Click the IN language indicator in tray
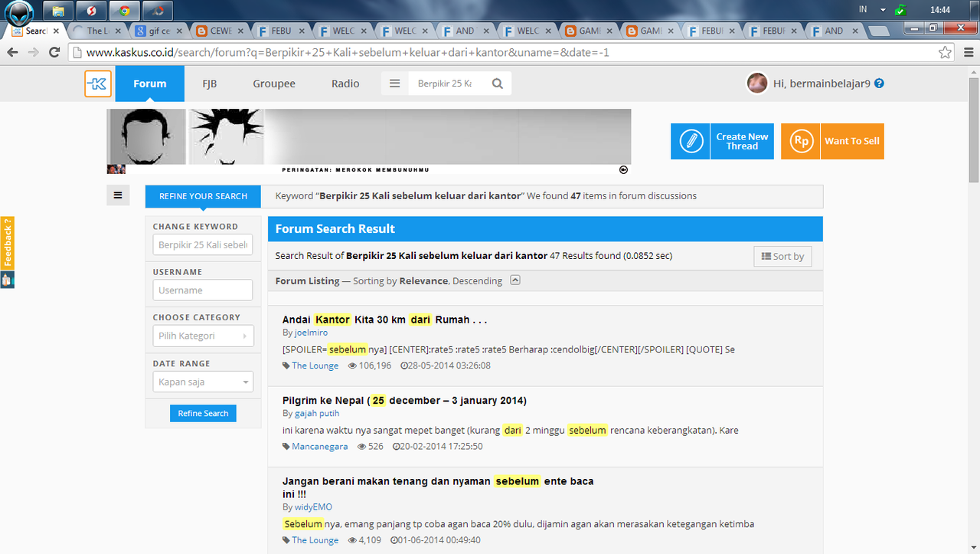 [863, 11]
